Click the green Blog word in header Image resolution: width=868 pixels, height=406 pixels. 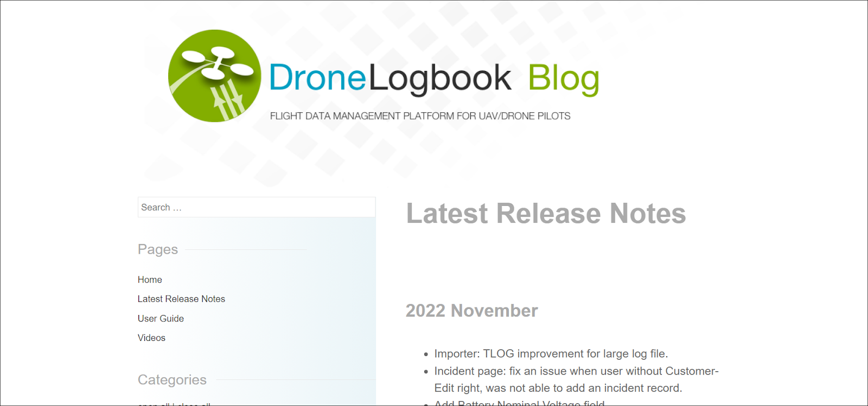564,79
